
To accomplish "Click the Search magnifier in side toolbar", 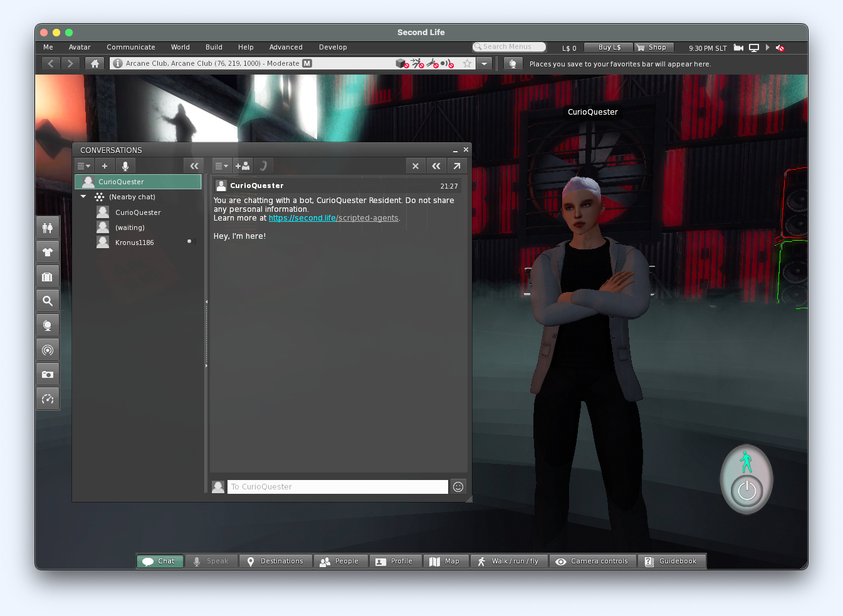I will tap(48, 301).
